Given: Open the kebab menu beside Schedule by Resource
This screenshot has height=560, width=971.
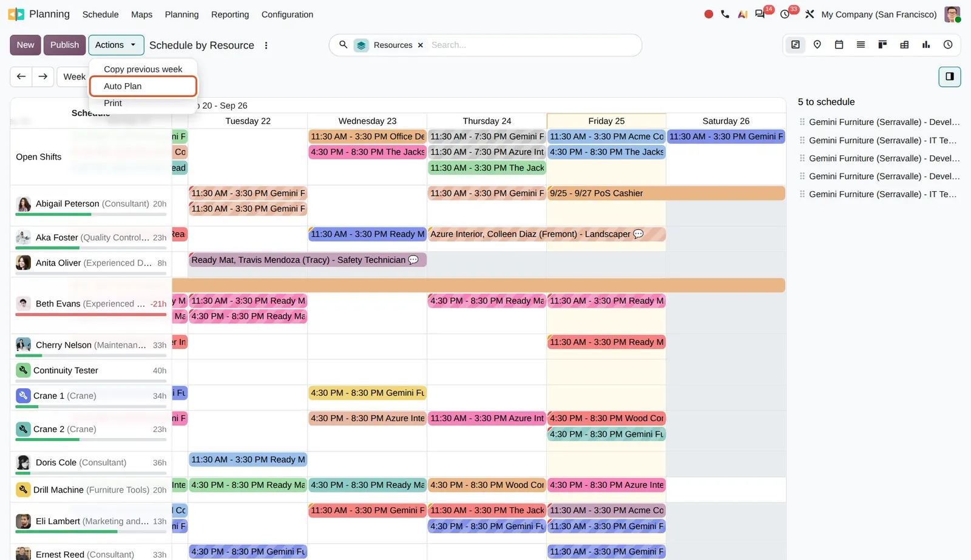Looking at the screenshot, I should (x=266, y=46).
